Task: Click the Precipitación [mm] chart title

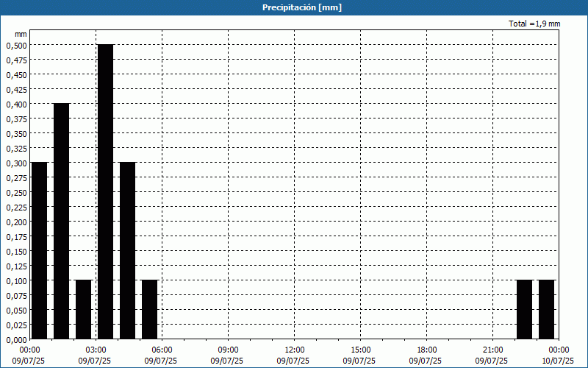Action: click(302, 7)
